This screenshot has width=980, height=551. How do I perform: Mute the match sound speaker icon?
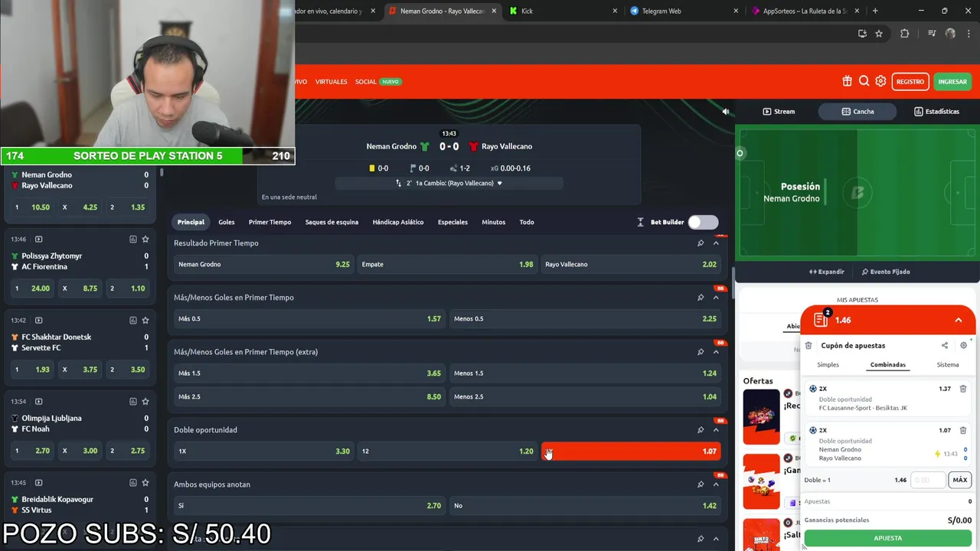[726, 112]
